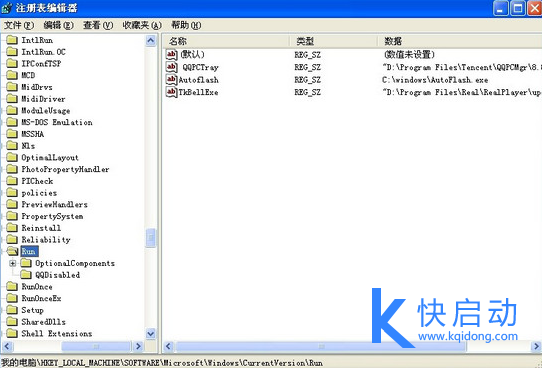
Task: Click the OptimalLayout folder icon
Action: click(x=12, y=158)
